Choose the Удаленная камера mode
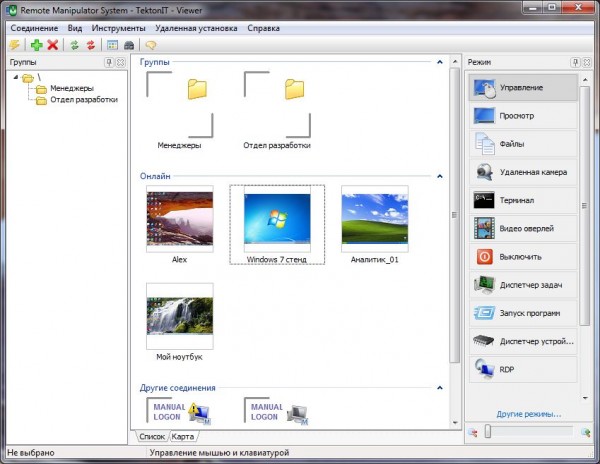The width and height of the screenshot is (600, 464). tap(523, 172)
